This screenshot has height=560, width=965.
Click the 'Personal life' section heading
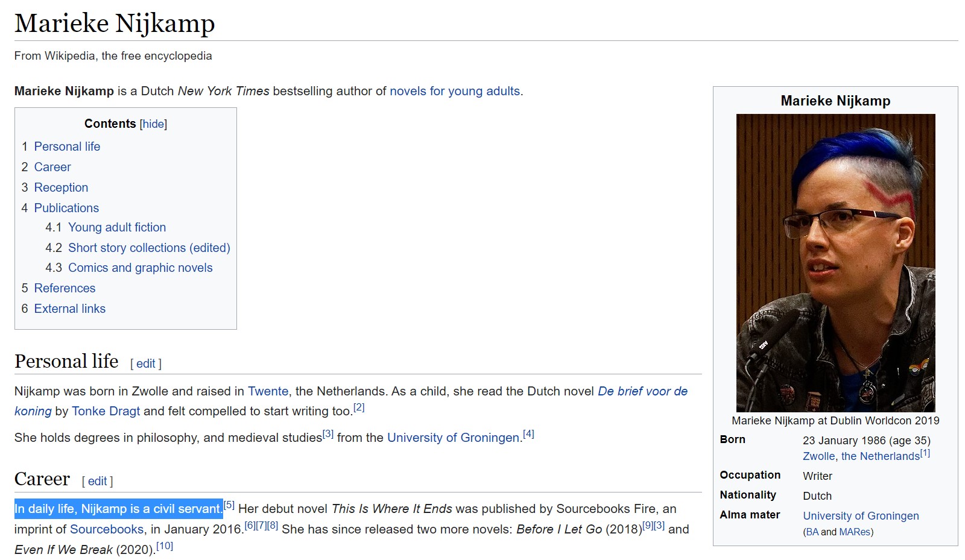click(66, 361)
